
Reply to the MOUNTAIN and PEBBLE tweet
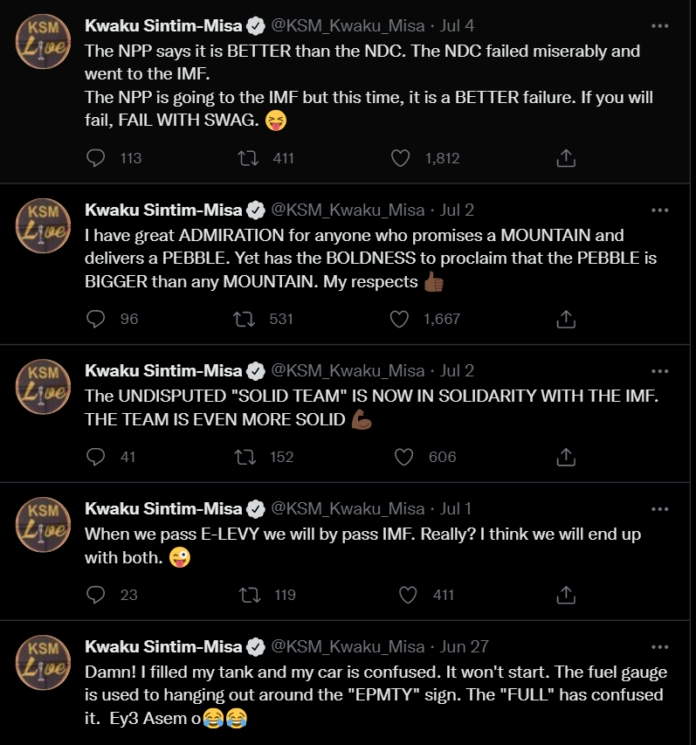[97, 319]
